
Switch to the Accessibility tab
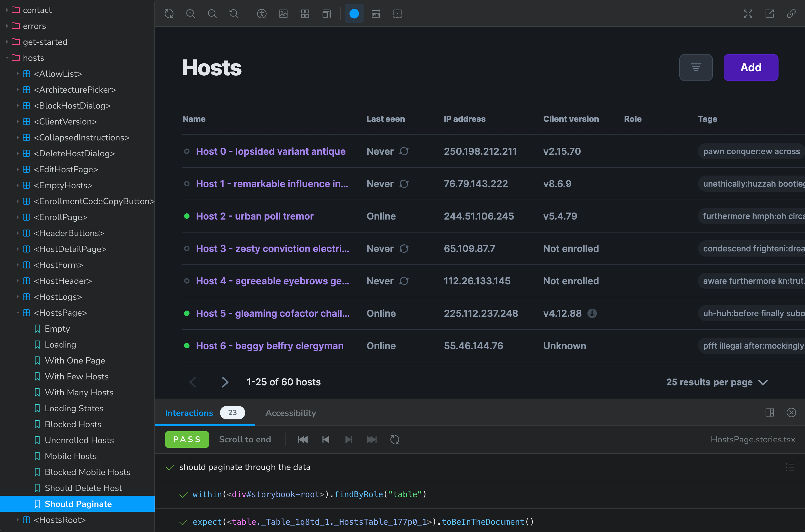[x=290, y=413]
